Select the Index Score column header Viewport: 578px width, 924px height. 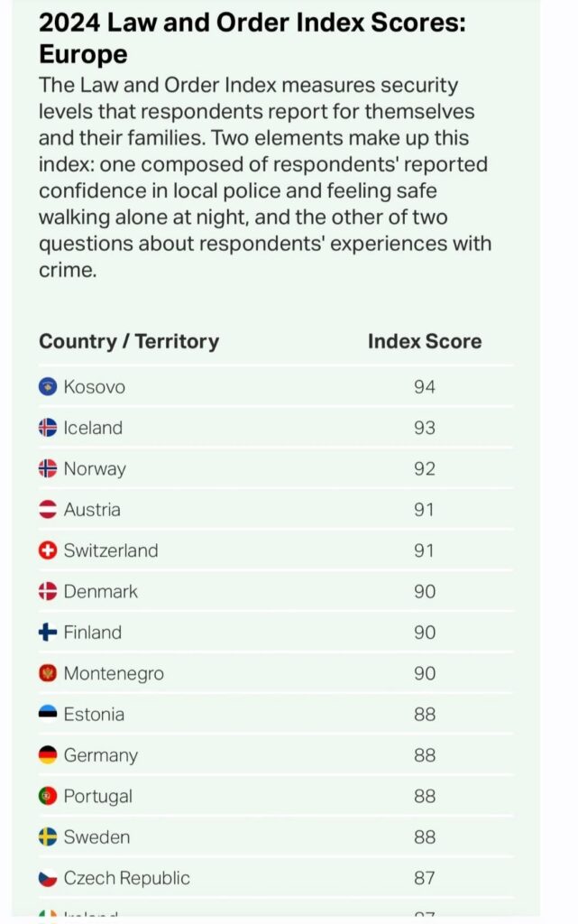tap(425, 342)
